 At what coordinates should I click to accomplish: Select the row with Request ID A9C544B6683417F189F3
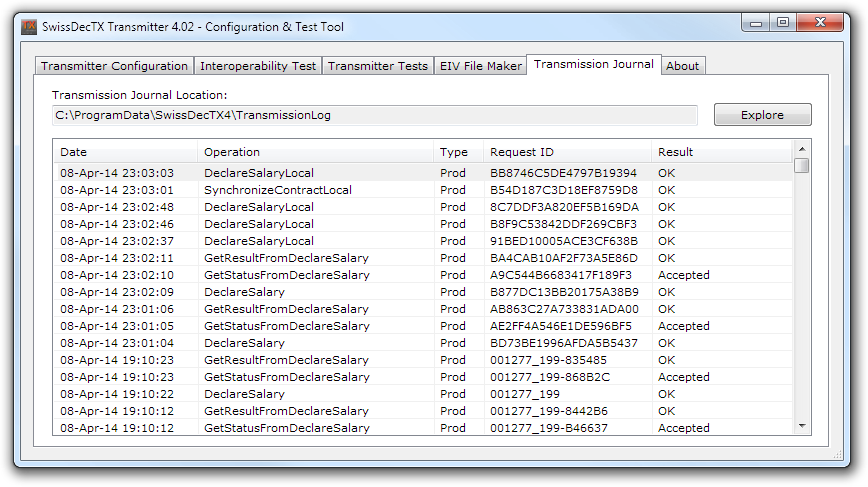(x=560, y=275)
